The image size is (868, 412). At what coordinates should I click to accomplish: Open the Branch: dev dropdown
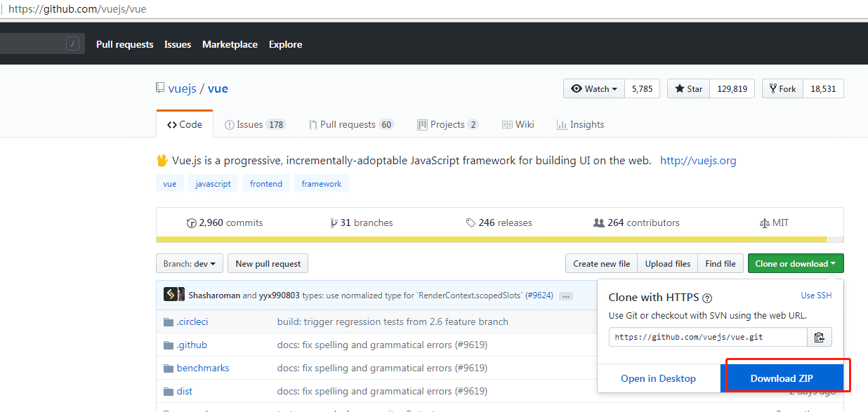click(x=190, y=264)
